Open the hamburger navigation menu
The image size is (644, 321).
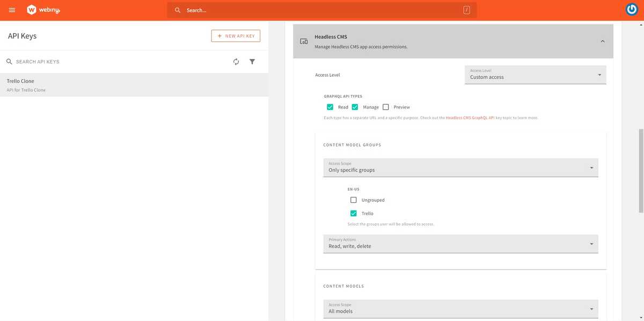click(12, 10)
